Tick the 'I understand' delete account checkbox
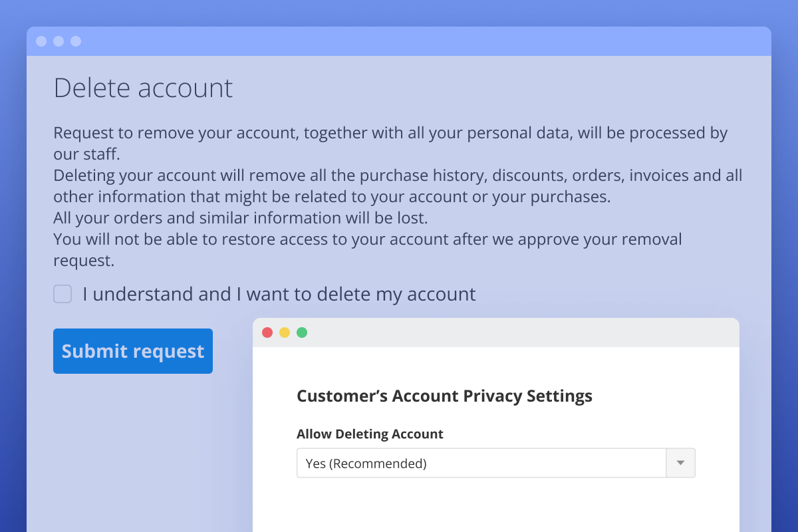The height and width of the screenshot is (532, 798). click(63, 294)
